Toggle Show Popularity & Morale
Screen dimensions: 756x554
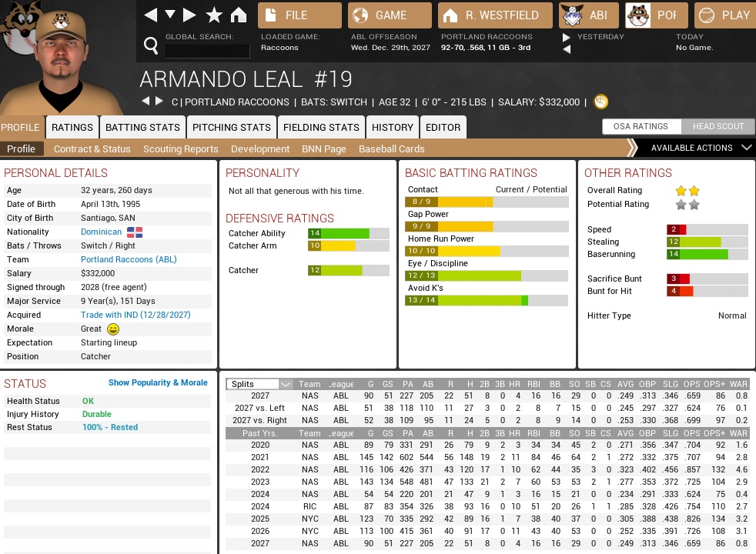tap(158, 382)
